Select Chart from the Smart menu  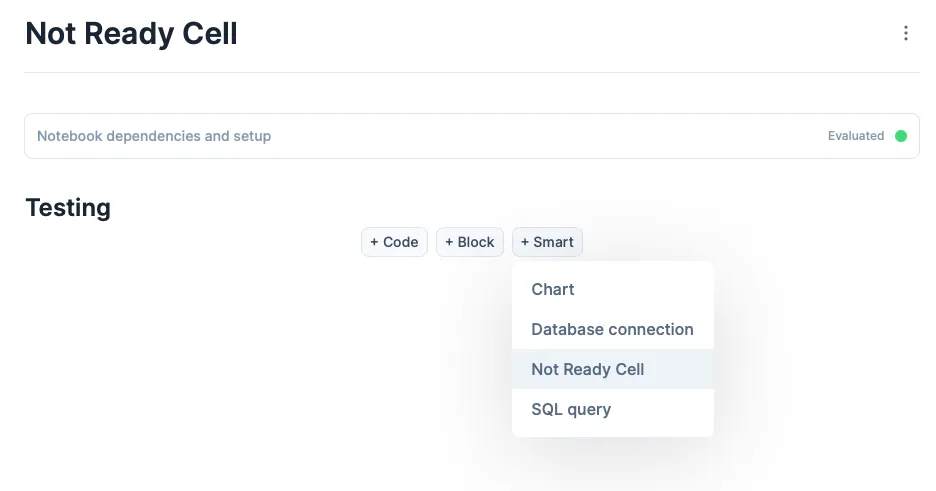point(553,289)
